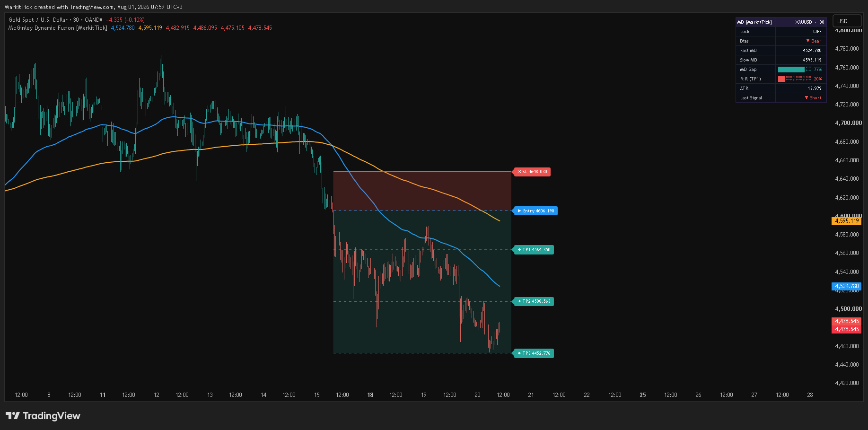Click the MD [MarkitTick] table header

point(755,22)
